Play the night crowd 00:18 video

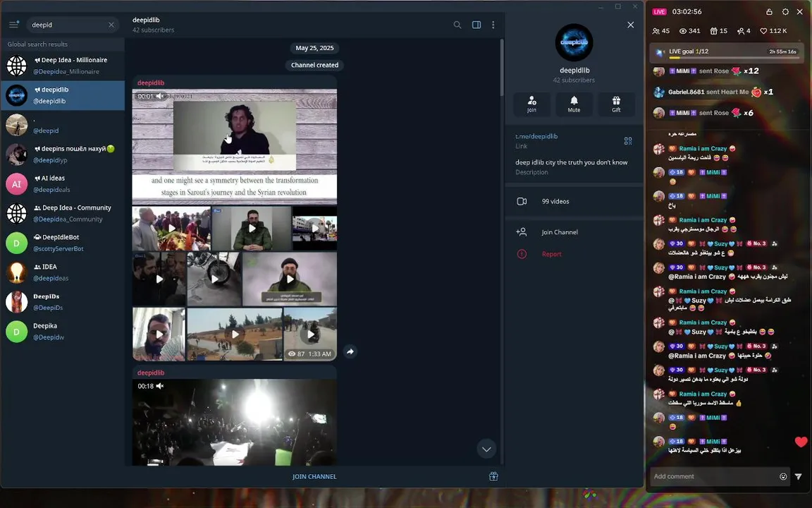coord(235,422)
